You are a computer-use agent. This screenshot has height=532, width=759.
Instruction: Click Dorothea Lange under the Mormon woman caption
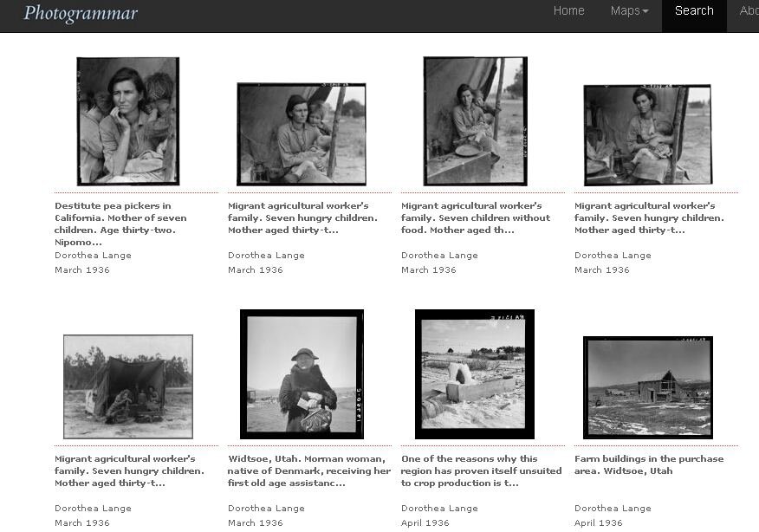tap(266, 509)
